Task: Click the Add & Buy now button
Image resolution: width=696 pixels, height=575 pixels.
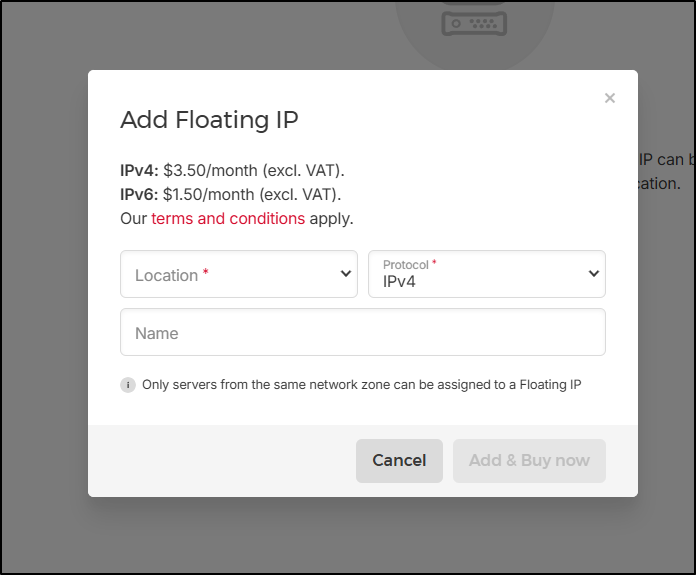Action: 529,461
